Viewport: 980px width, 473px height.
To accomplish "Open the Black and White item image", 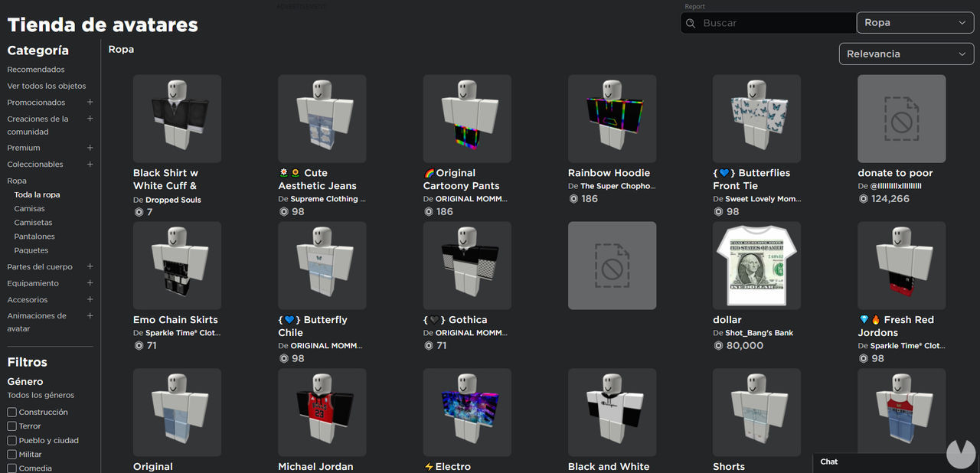I will point(612,413).
